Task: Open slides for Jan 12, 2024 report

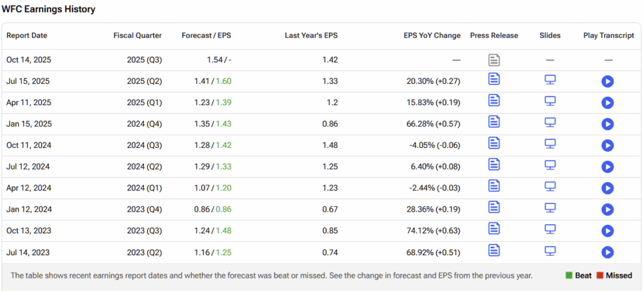Action: [x=550, y=208]
